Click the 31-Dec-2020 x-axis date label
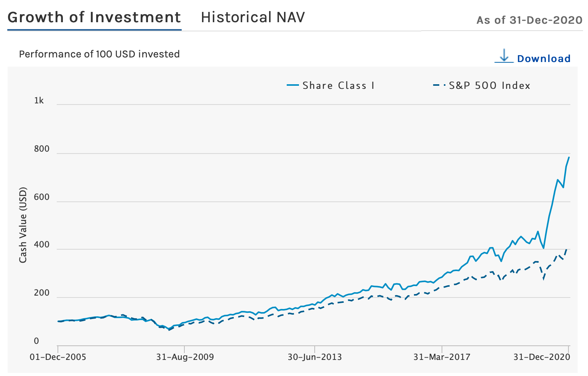 (x=542, y=357)
